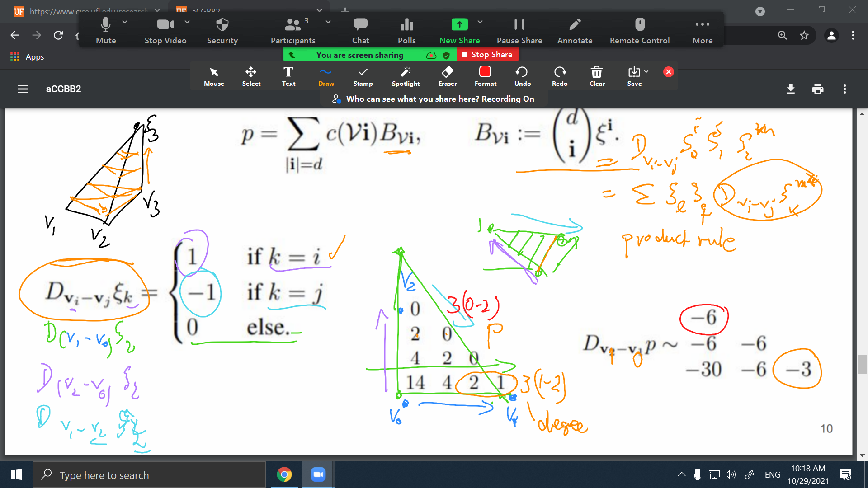
Task: Pause the screen share
Action: 519,31
